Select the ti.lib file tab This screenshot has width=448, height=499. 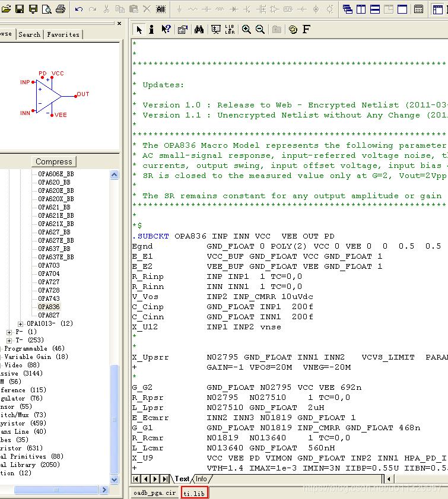click(x=194, y=493)
